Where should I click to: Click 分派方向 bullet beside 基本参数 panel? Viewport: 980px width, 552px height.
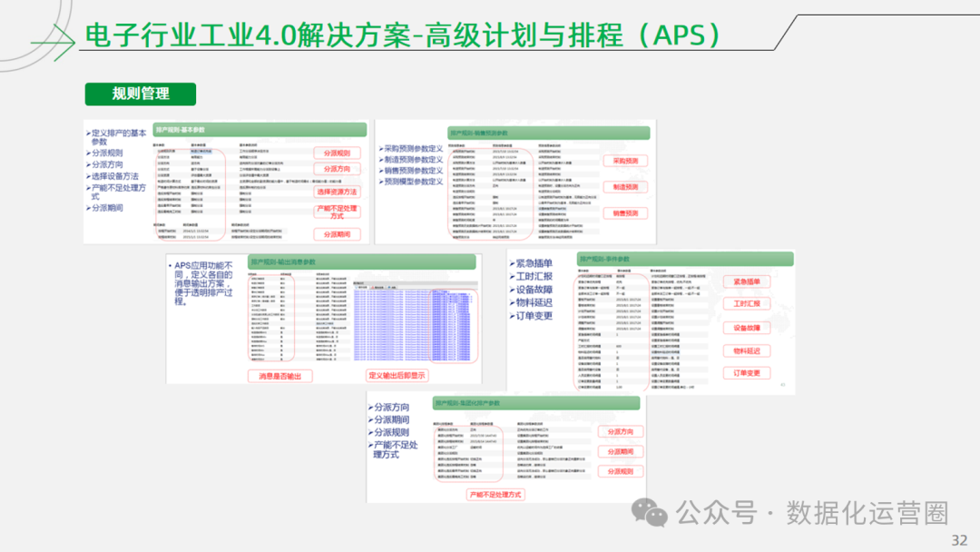pos(104,164)
